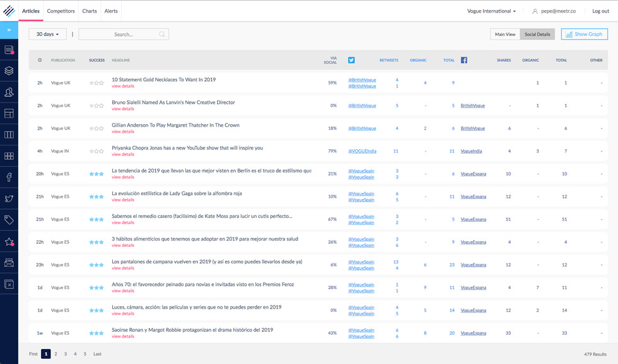This screenshot has width=618, height=364.
Task: Switch to Main View toggle
Action: [x=505, y=35]
